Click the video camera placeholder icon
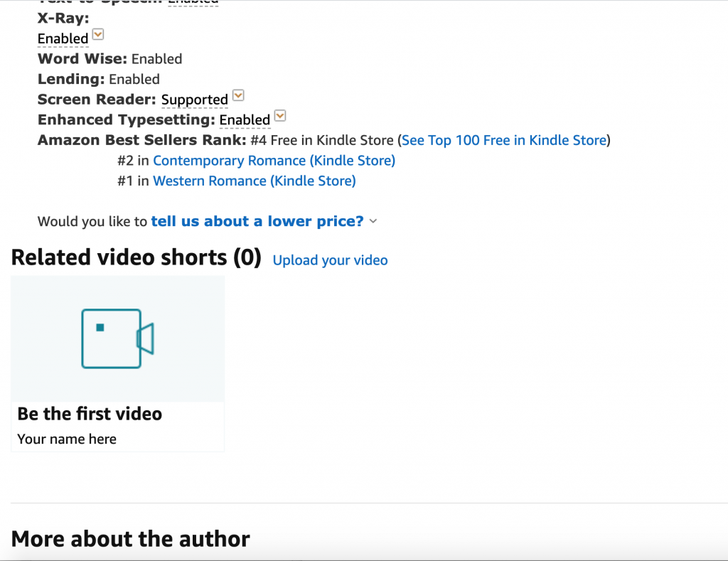The image size is (728, 561). [x=118, y=338]
